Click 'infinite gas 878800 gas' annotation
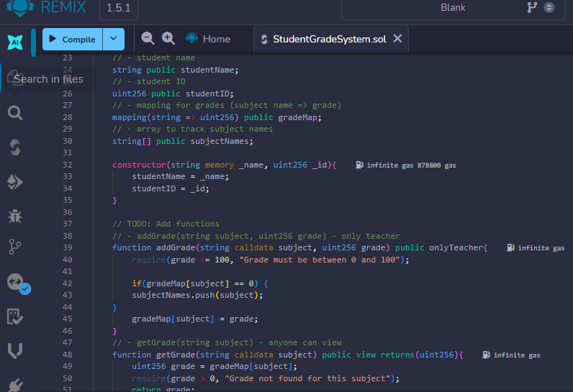The height and width of the screenshot is (392, 573). tap(411, 165)
